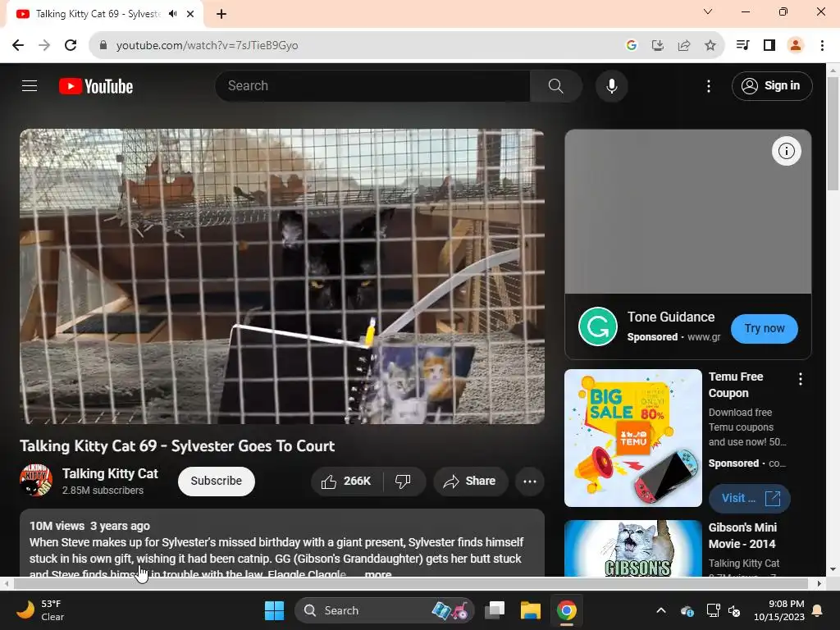Open options menu for Temu Free Coupon
Viewport: 840px width, 630px height.
click(800, 379)
